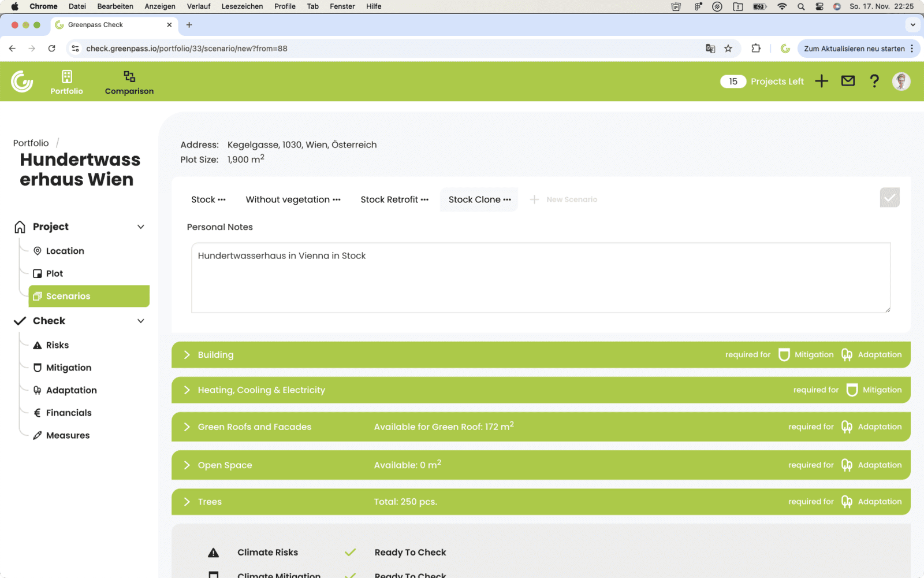The height and width of the screenshot is (578, 924).
Task: Click Mitigation shield icon in Building row
Action: point(784,355)
